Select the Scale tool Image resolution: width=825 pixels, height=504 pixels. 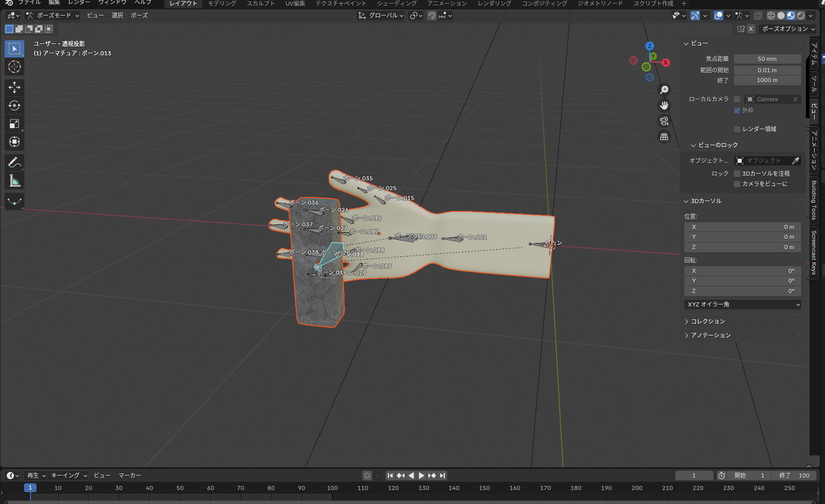tap(14, 124)
